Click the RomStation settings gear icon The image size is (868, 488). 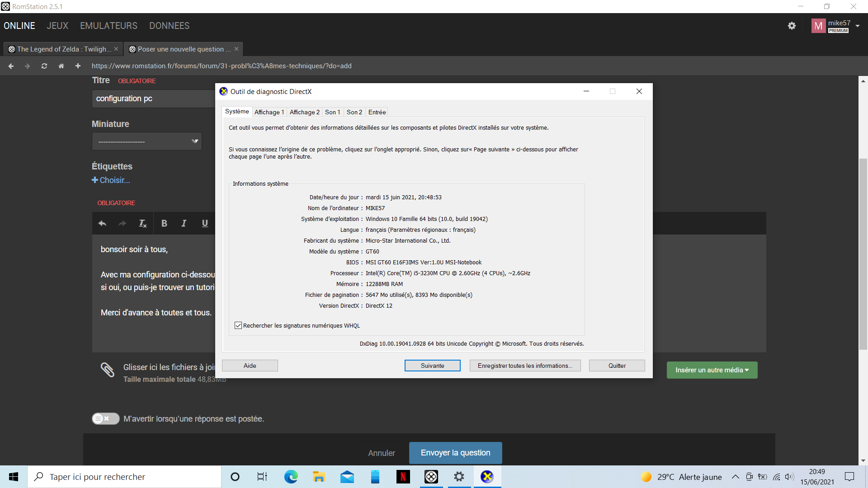click(792, 26)
